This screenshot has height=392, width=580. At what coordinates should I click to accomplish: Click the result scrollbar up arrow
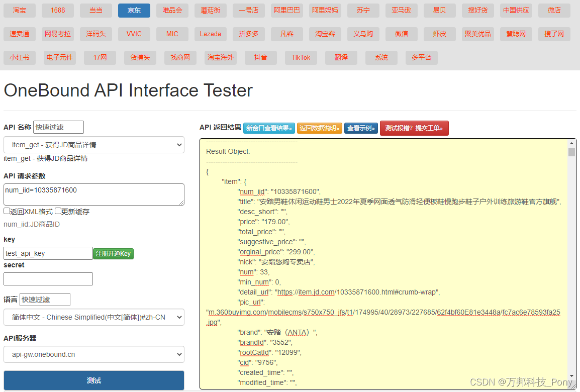coord(571,143)
